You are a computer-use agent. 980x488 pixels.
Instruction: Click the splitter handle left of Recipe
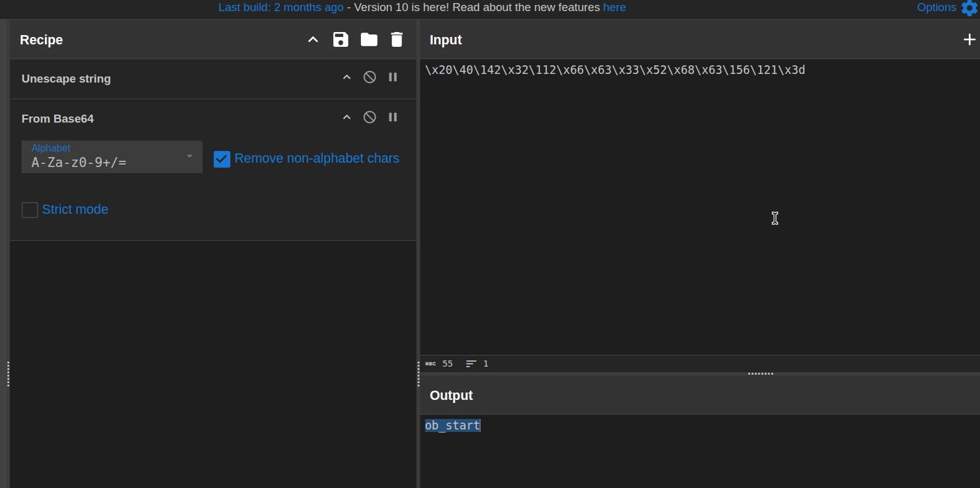pos(8,373)
